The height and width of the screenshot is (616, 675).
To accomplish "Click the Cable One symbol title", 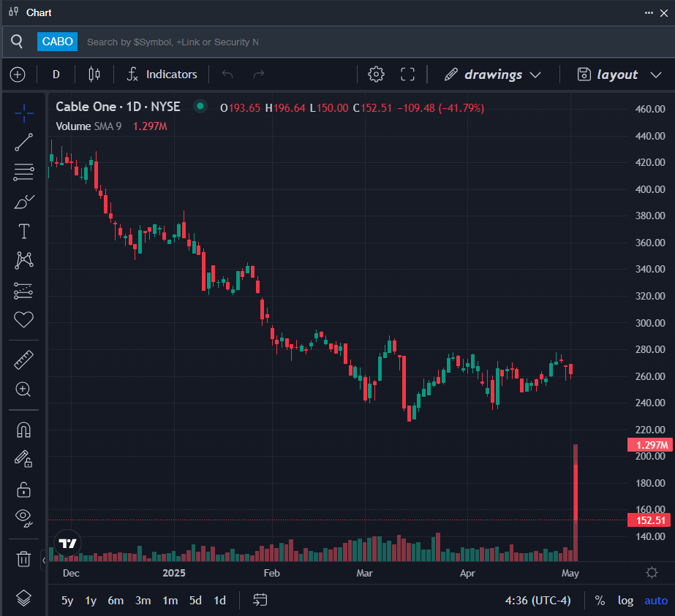I will pyautogui.click(x=118, y=107).
